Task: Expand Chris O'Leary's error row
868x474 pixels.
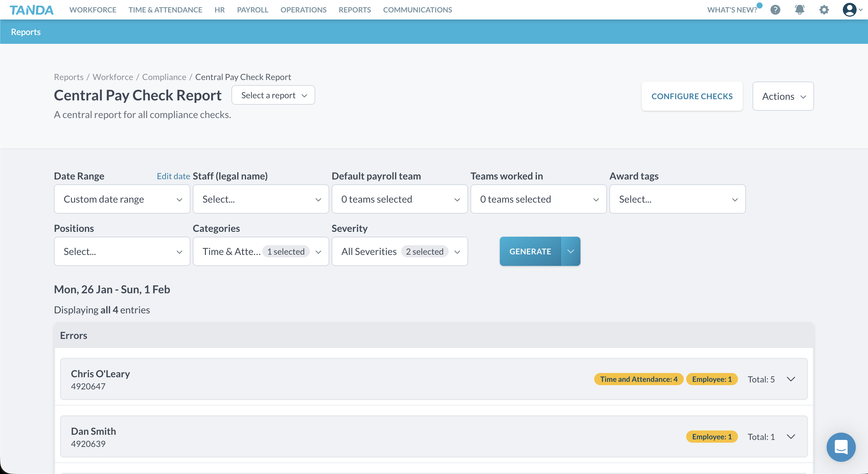Action: pyautogui.click(x=791, y=379)
